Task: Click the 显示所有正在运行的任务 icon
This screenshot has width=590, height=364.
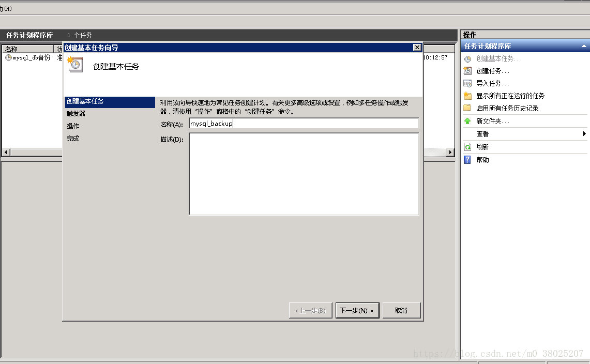Action: click(x=467, y=96)
